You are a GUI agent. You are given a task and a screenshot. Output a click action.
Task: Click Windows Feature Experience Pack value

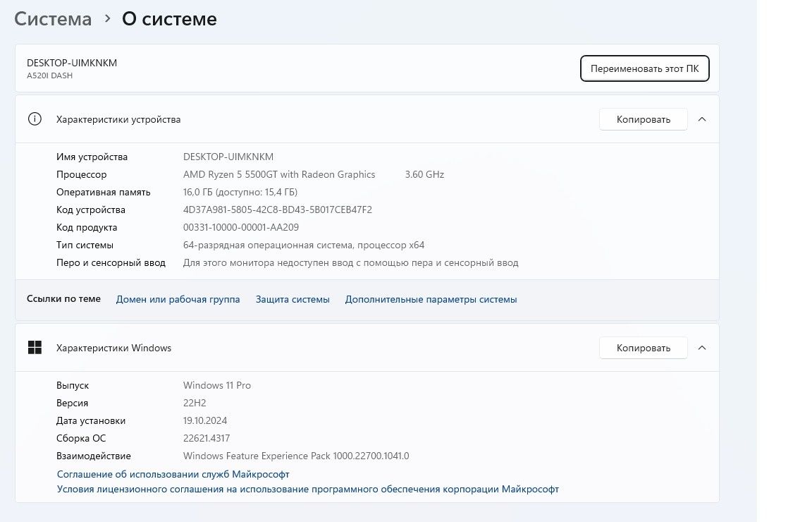(296, 456)
